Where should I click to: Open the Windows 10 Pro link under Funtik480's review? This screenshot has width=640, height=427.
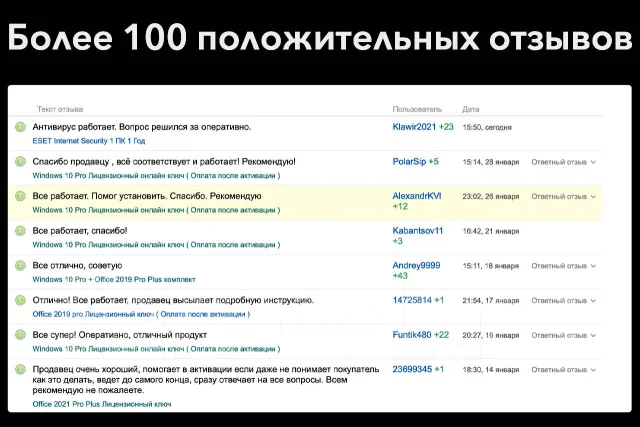(x=156, y=349)
